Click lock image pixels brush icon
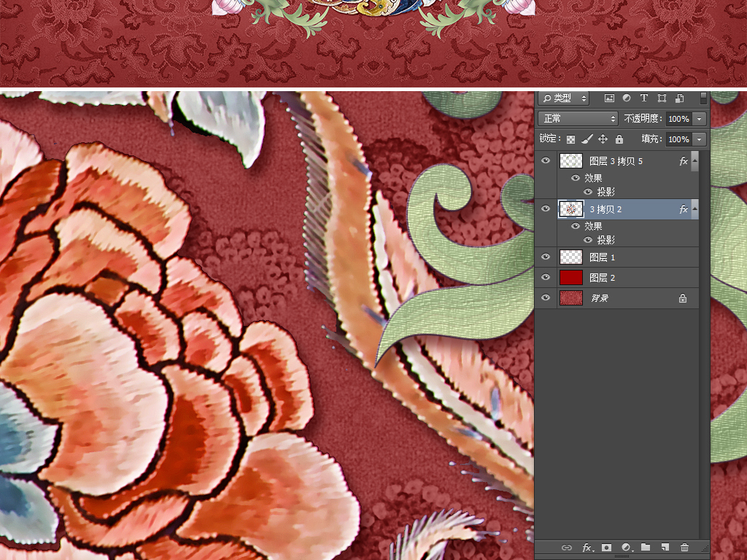The height and width of the screenshot is (560, 747). pyautogui.click(x=587, y=139)
